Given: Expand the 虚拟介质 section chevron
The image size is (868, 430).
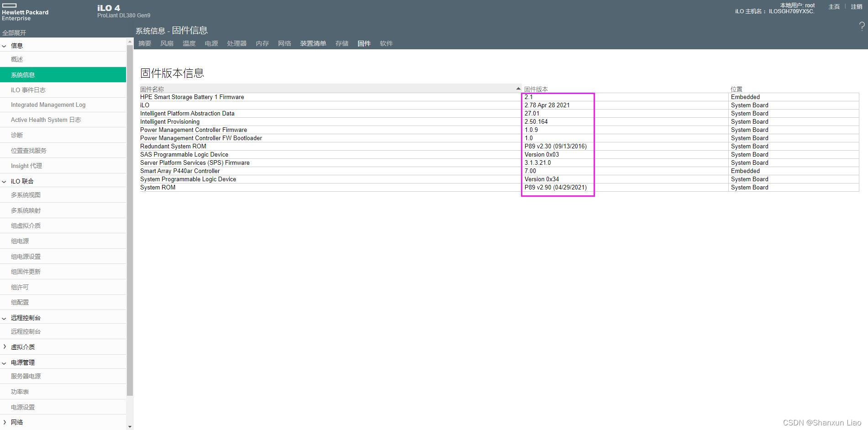Looking at the screenshot, I should click(4, 347).
